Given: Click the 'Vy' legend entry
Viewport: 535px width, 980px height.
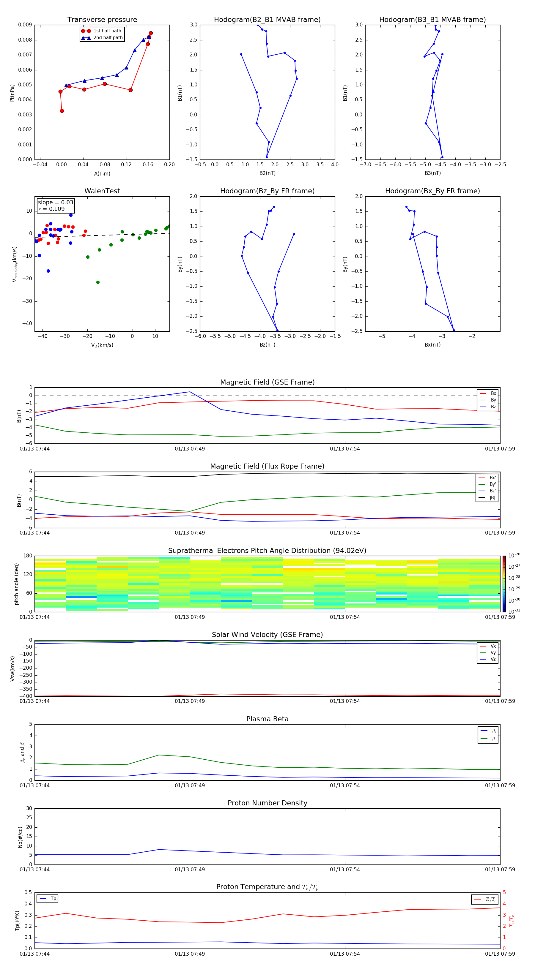Looking at the screenshot, I should (x=488, y=652).
